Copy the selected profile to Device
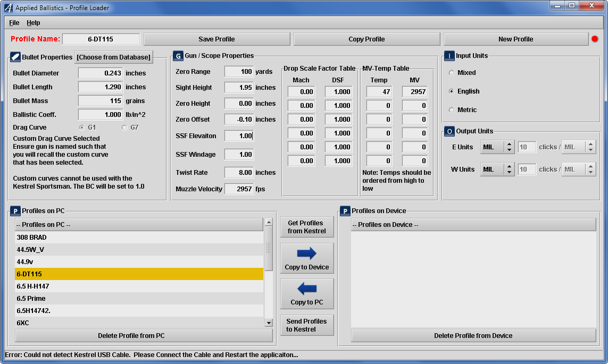This screenshot has width=608, height=364. pyautogui.click(x=307, y=258)
